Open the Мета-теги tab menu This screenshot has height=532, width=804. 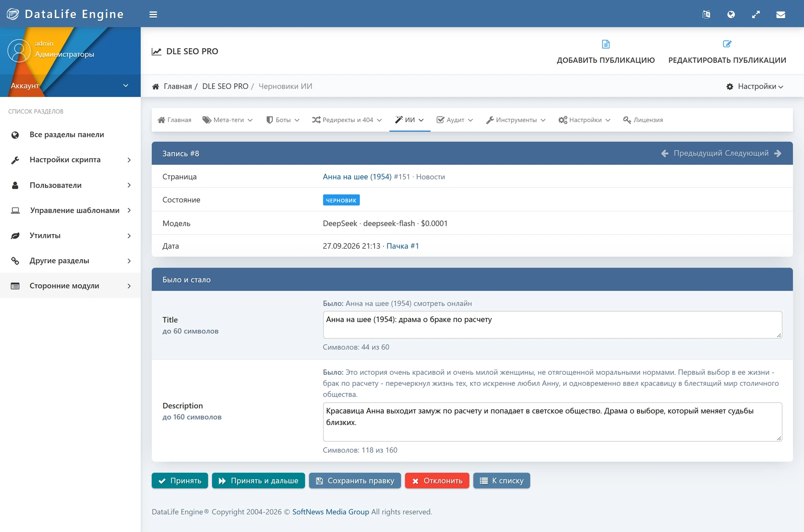pos(228,120)
